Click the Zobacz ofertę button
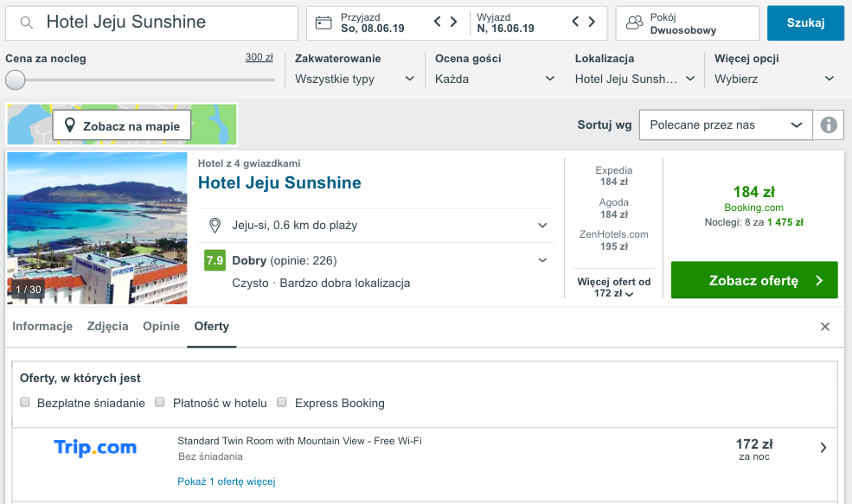The image size is (852, 504). pos(754,280)
